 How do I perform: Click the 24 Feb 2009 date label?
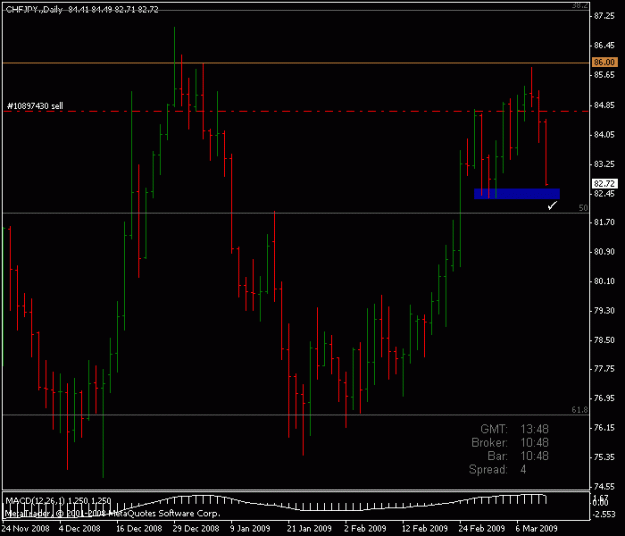point(482,528)
